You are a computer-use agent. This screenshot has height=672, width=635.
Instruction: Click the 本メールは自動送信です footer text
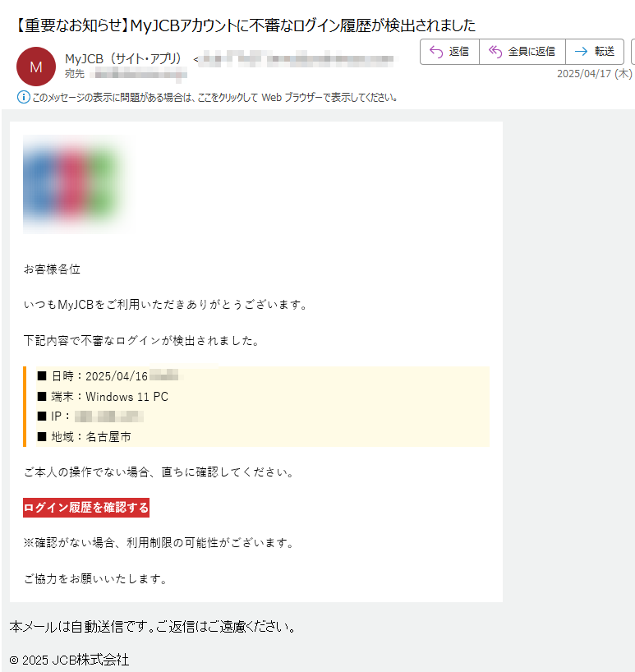(x=153, y=627)
